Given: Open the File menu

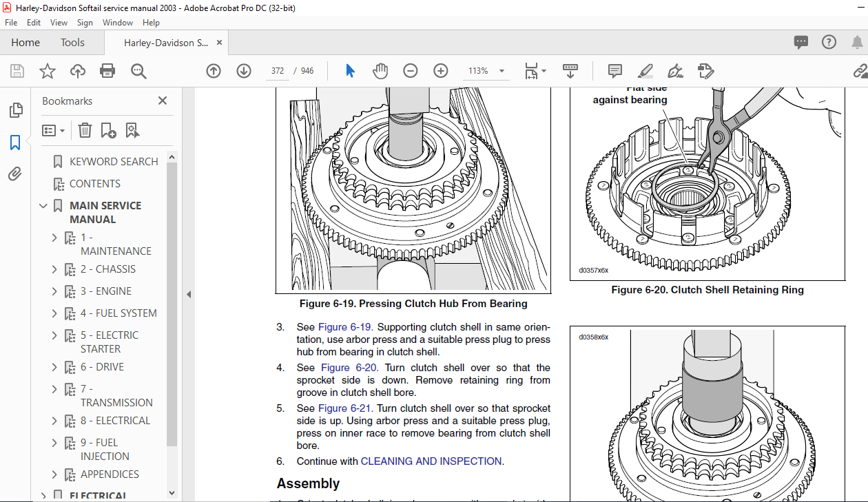Looking at the screenshot, I should 11,23.
